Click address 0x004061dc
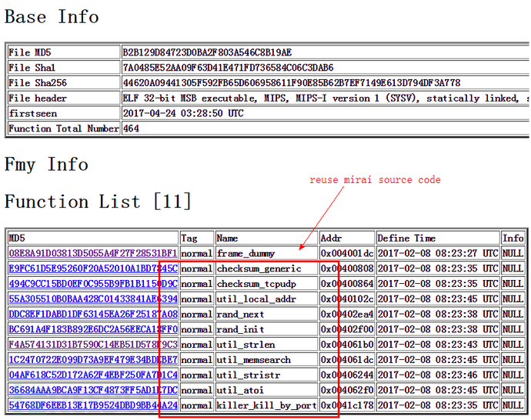Viewport: 531px width, 420px height. [347, 360]
